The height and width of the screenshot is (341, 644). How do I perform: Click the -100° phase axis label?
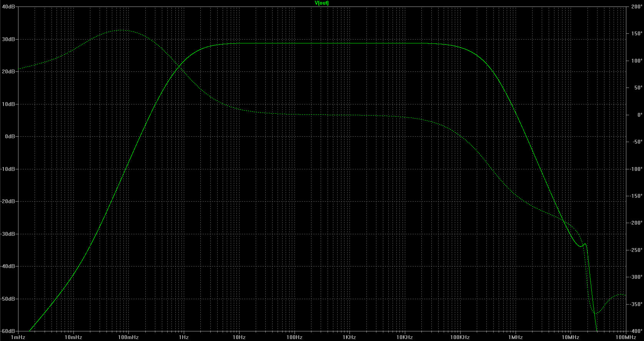pyautogui.click(x=636, y=169)
